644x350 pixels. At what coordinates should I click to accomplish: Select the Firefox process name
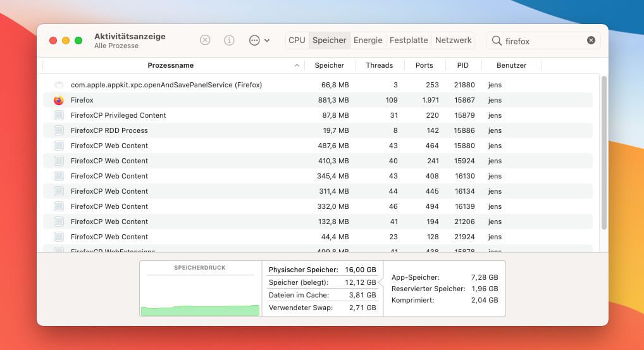pos(82,100)
